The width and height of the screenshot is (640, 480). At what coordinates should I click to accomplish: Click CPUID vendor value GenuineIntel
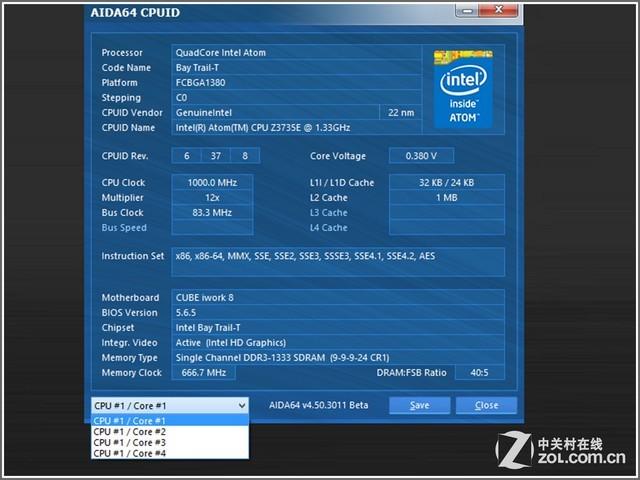click(275, 113)
